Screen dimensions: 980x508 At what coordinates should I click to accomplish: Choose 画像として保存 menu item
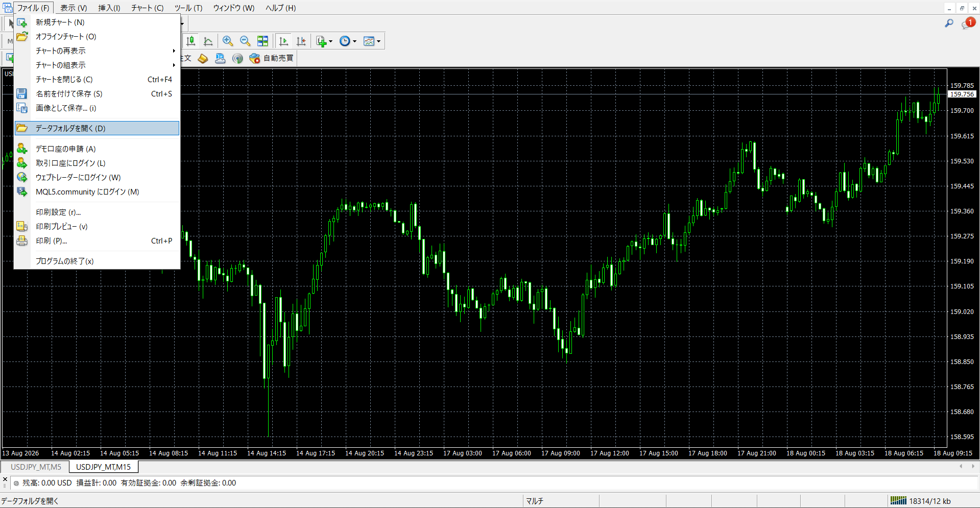[x=97, y=108]
